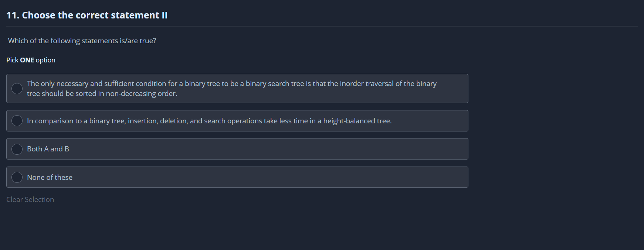Click the question number '11.' in the heading
The image size is (644, 250).
point(13,15)
